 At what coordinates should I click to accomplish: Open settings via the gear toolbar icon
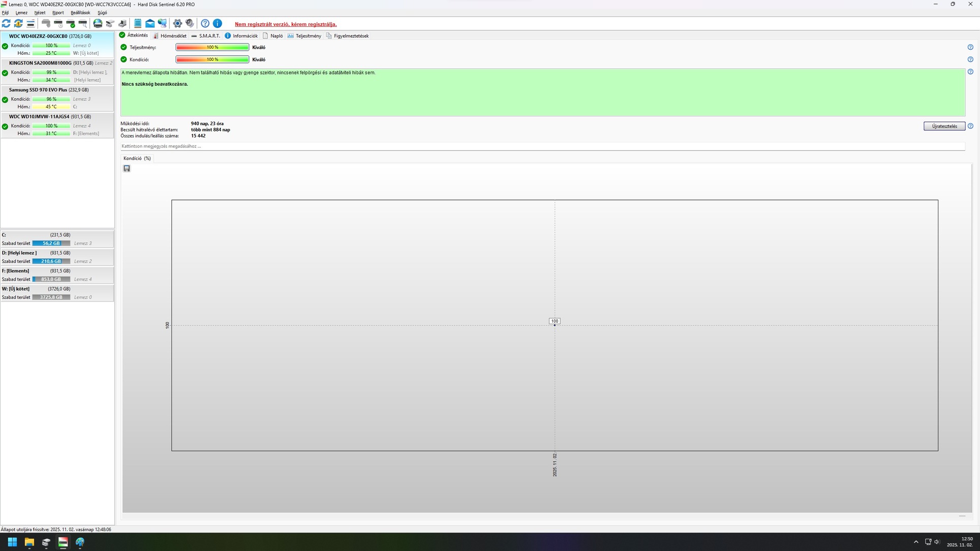(177, 23)
